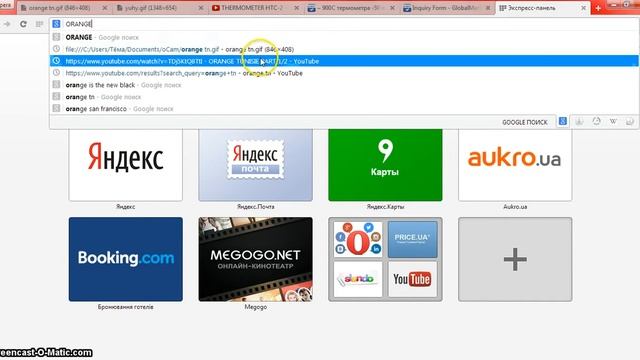Switch to '900C термометра' tab
Image resolution: width=640 pixels, height=360 pixels.
tap(351, 8)
